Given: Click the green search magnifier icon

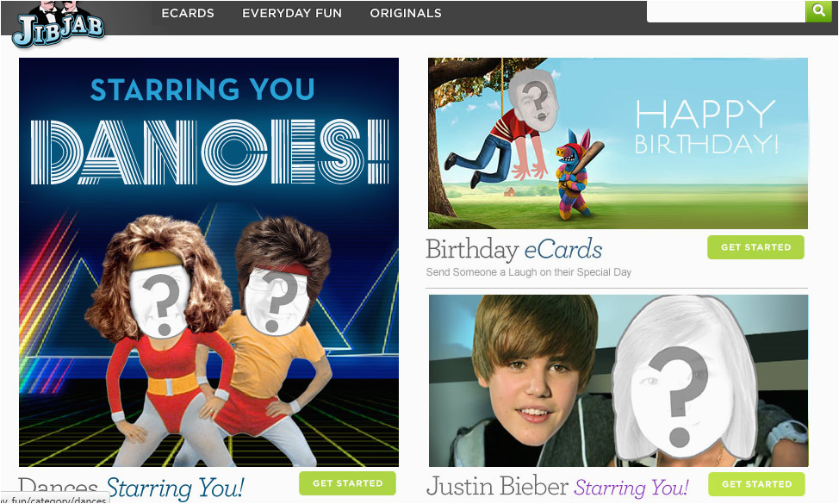Looking at the screenshot, I should pos(818,10).
